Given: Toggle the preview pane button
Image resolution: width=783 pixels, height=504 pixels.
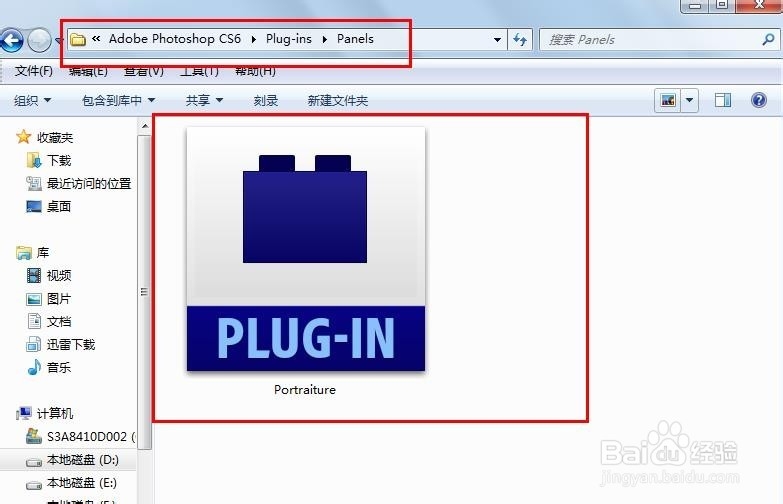Looking at the screenshot, I should pyautogui.click(x=723, y=100).
